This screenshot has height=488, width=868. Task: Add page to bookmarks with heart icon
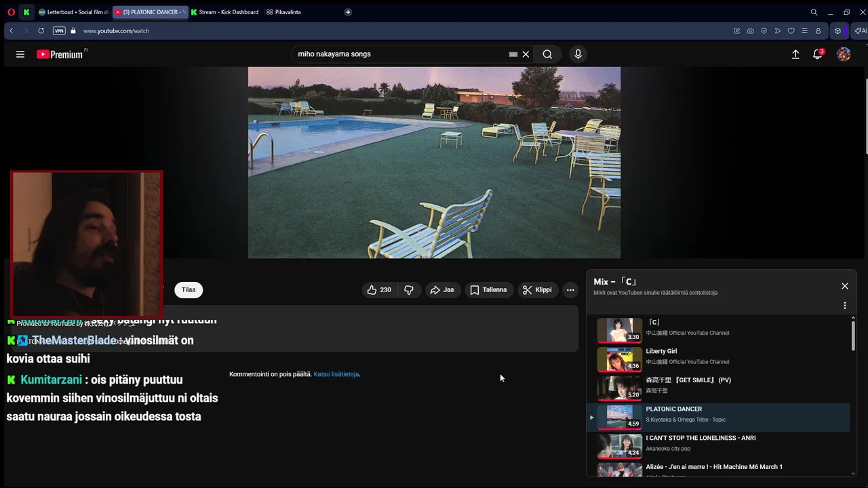click(791, 30)
